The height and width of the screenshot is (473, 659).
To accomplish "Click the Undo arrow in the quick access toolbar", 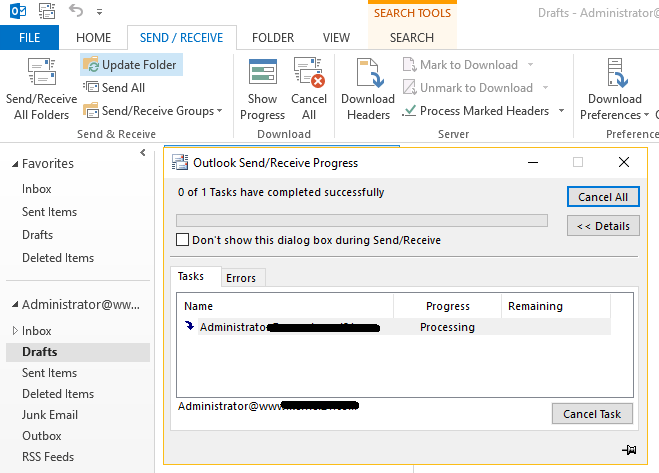I will [x=76, y=10].
